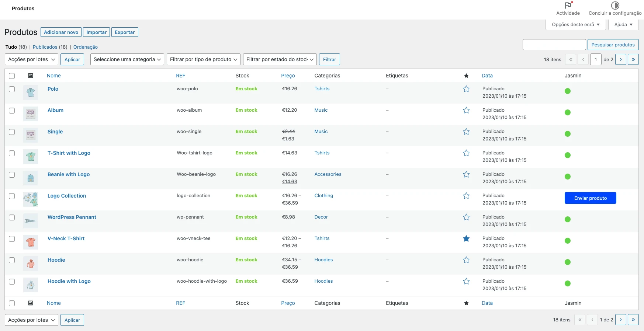
Task: Go to next page using top arrow
Action: 621,59
